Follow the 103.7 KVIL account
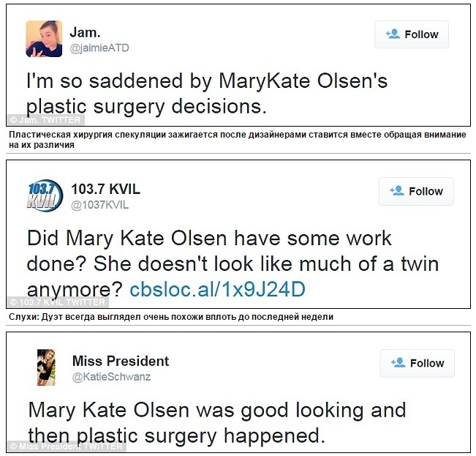The image size is (476, 456). pyautogui.click(x=416, y=191)
